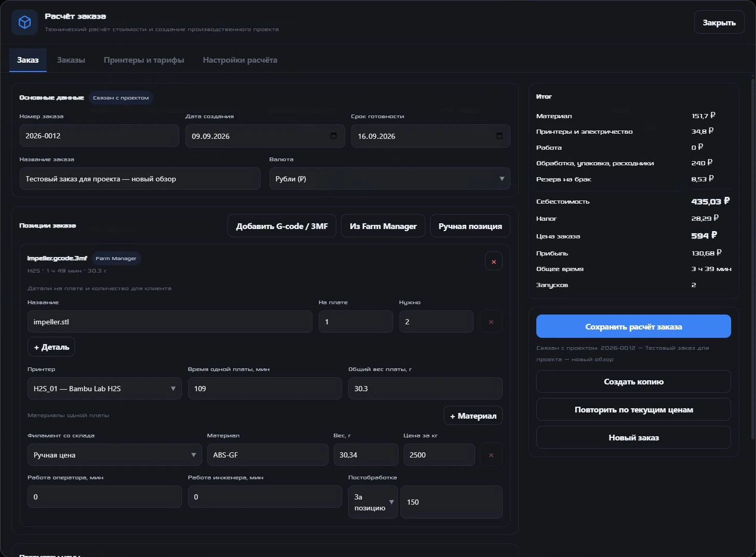Screen dimensions: 756x557
Task: Open the Заказы tab
Action: 71,60
